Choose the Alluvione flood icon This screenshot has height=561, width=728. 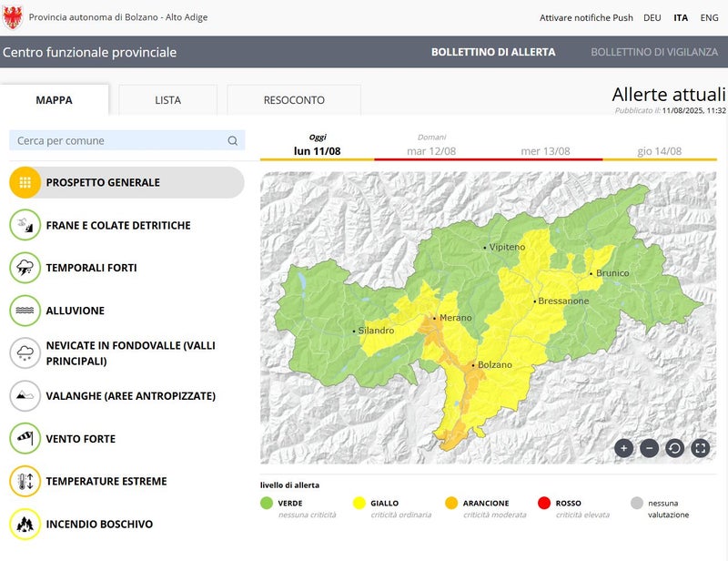tap(25, 311)
